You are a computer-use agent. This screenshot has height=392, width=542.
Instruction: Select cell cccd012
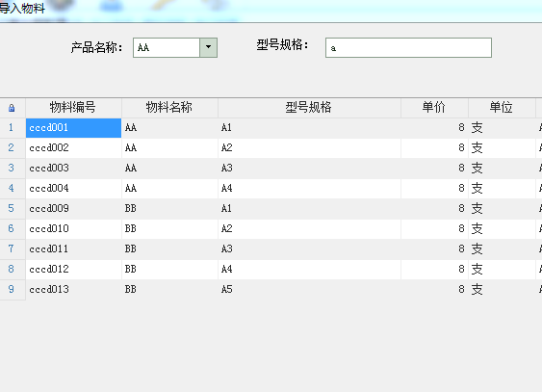[x=73, y=270]
